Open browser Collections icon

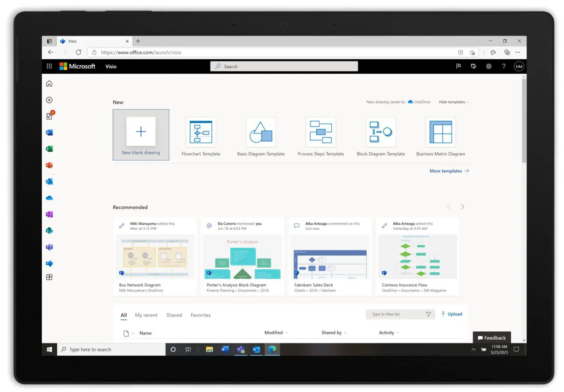pyautogui.click(x=507, y=52)
